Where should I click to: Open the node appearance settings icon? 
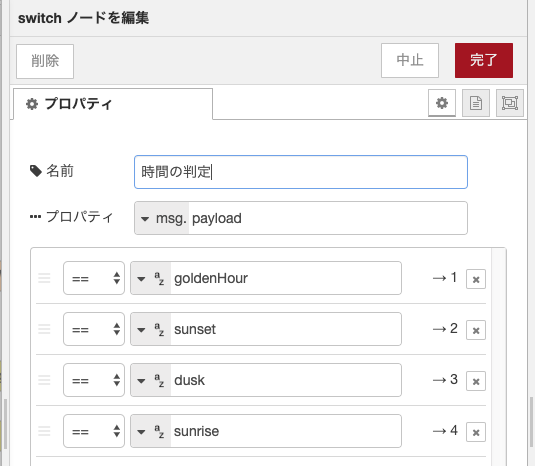[510, 103]
